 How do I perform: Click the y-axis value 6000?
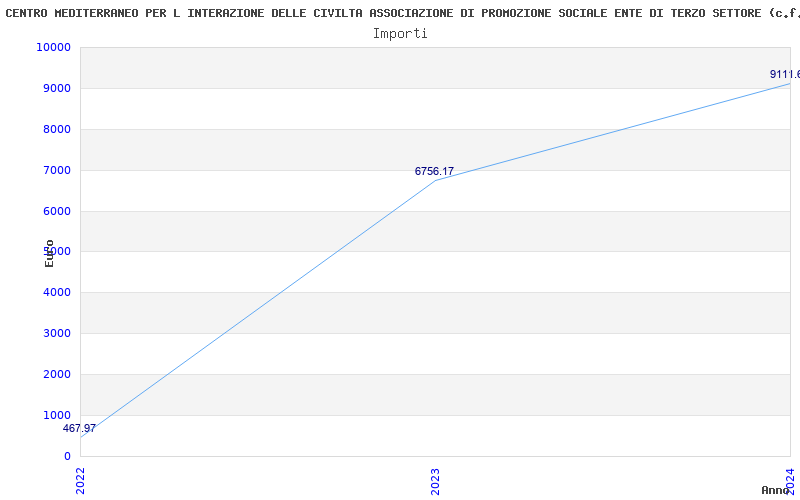click(57, 211)
